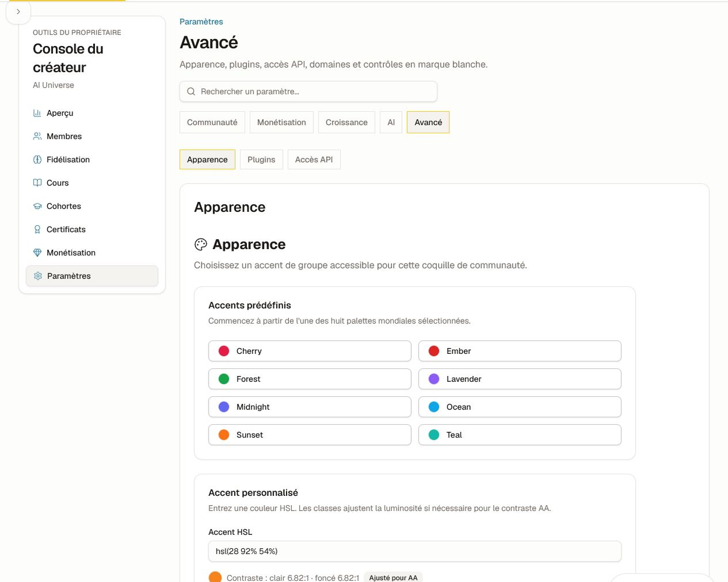Go to Membres section
Viewport: 728px width, 582px height.
tap(92, 136)
